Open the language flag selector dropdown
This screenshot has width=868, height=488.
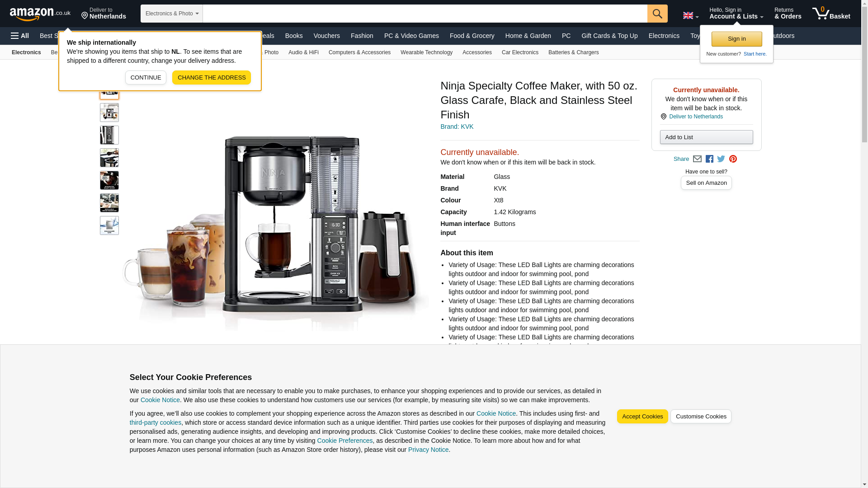[691, 15]
